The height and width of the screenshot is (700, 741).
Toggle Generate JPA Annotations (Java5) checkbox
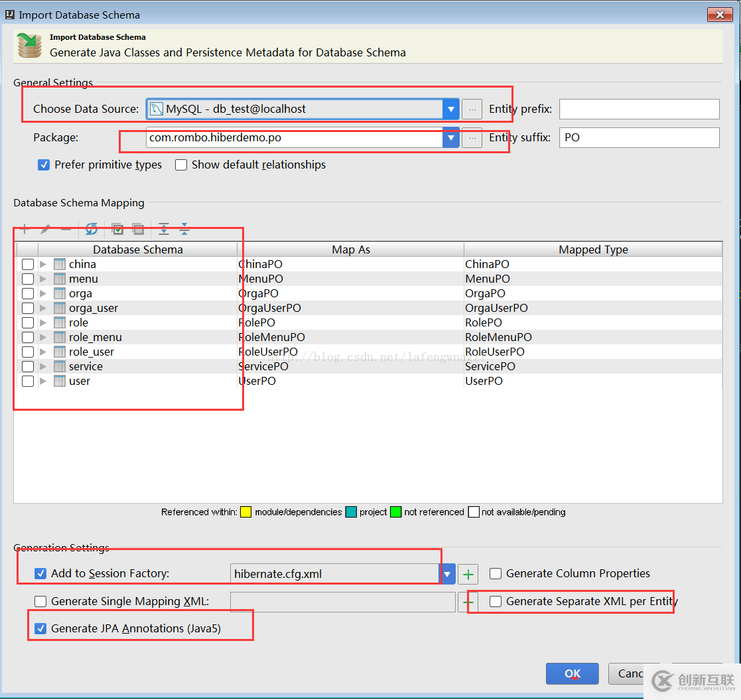point(40,628)
